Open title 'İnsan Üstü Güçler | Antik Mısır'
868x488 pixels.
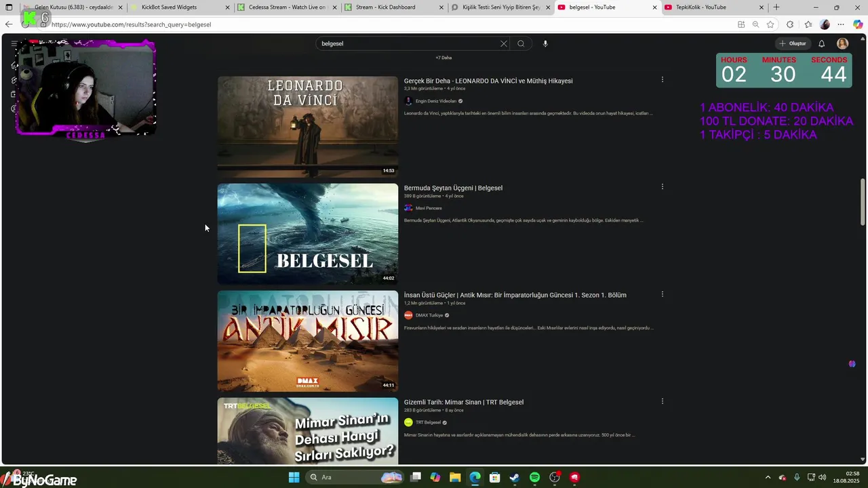coord(515,295)
